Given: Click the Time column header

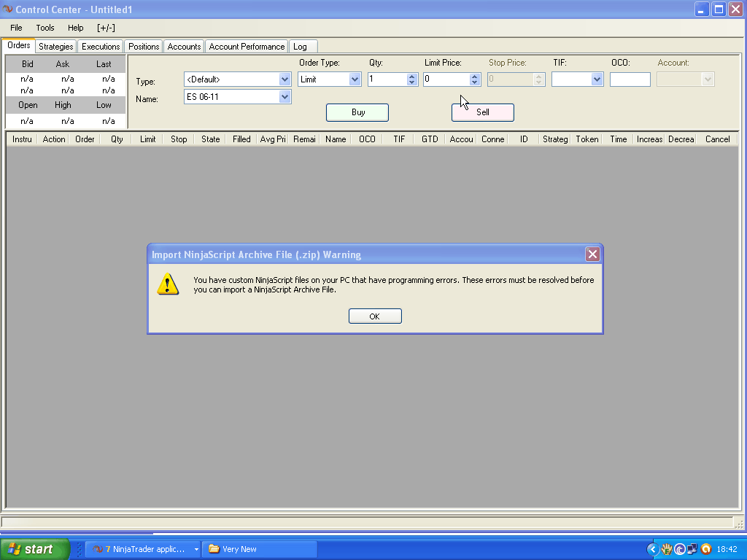Looking at the screenshot, I should pyautogui.click(x=619, y=139).
